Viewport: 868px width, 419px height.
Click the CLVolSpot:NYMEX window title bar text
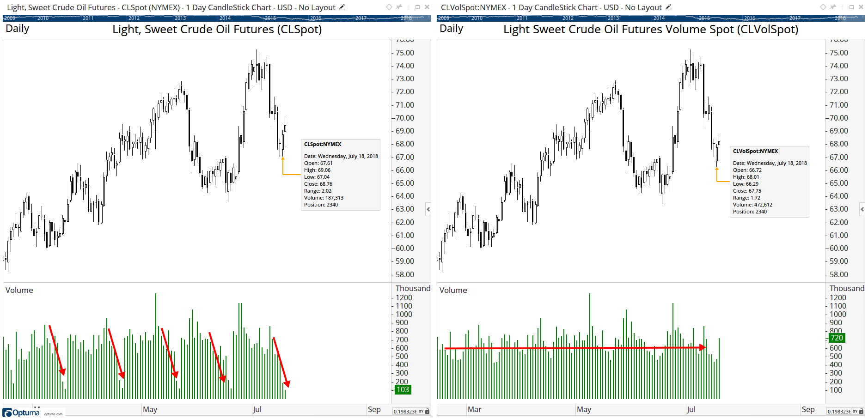point(551,7)
